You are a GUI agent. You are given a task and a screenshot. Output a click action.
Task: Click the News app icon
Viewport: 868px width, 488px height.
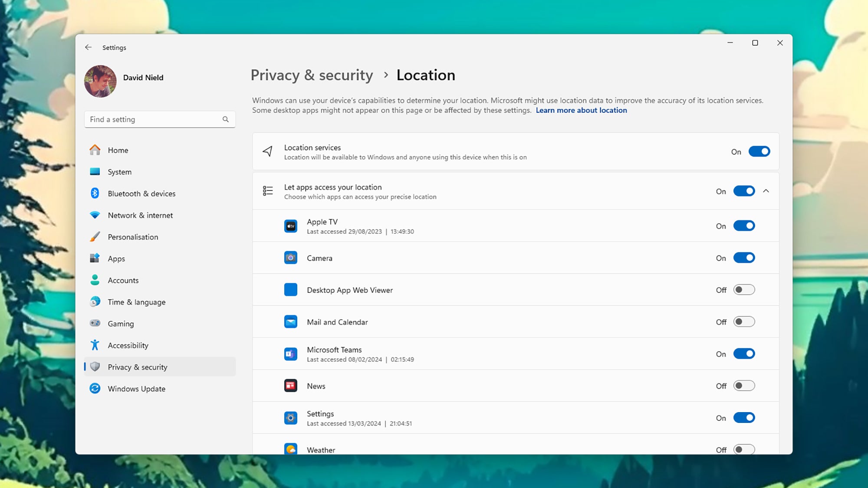(x=291, y=386)
